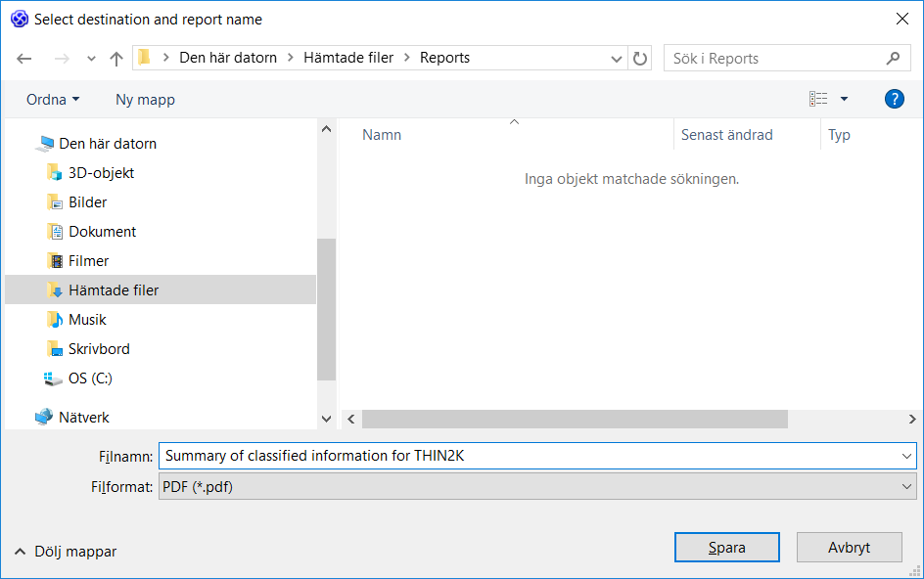Refresh the Reports folder view
The image size is (924, 579).
[640, 59]
